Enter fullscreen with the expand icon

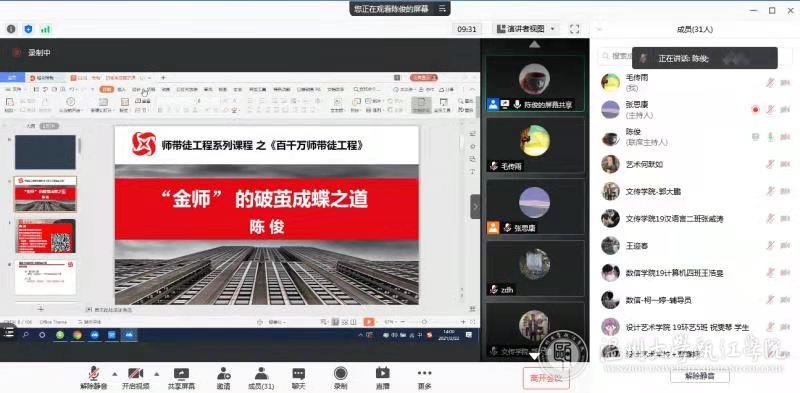tap(574, 29)
